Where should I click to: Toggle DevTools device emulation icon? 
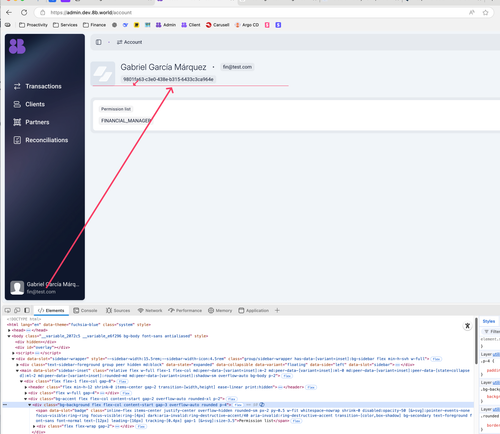(x=17, y=310)
